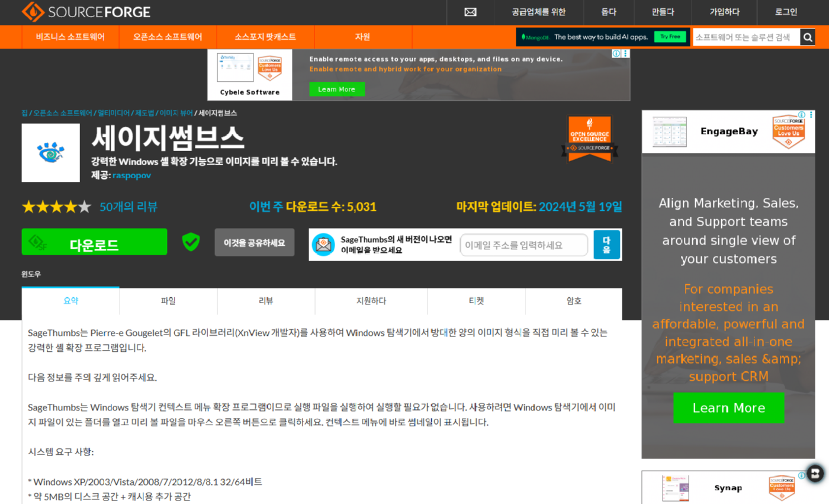Click the SageThumbs eye logo thumbnail

50,153
